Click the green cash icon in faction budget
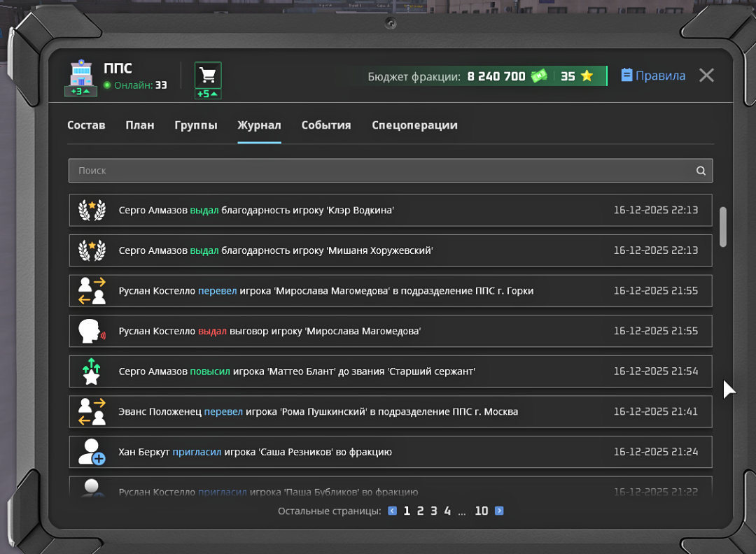756x554 pixels. [x=538, y=76]
